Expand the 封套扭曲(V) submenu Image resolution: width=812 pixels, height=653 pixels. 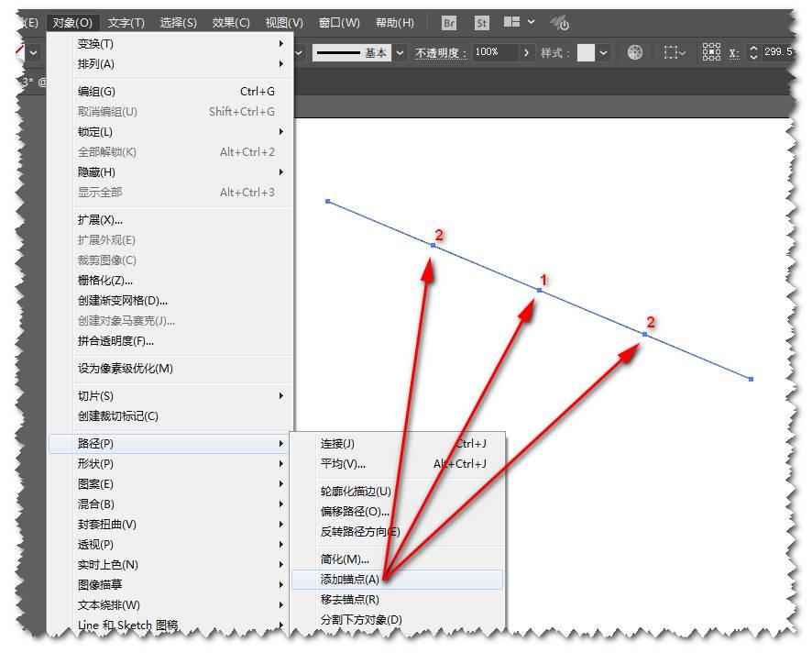(x=170, y=525)
